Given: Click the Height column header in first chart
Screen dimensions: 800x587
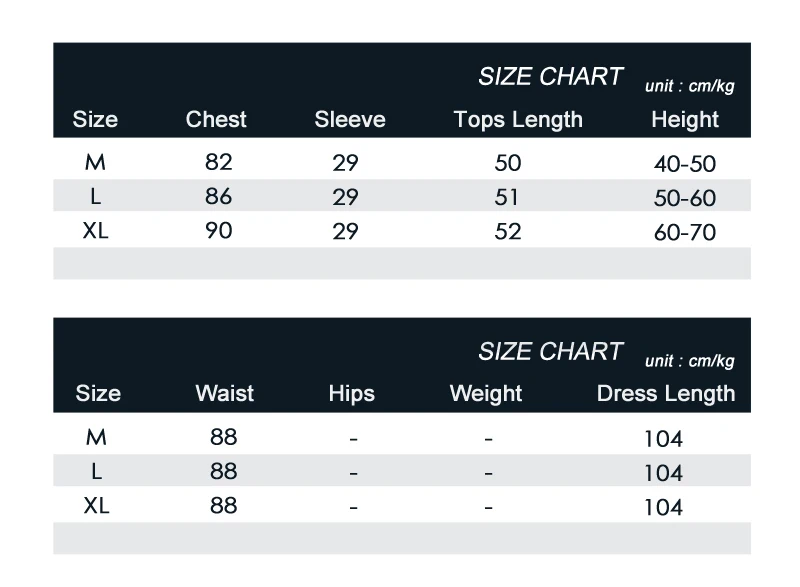Looking at the screenshot, I should (685, 120).
